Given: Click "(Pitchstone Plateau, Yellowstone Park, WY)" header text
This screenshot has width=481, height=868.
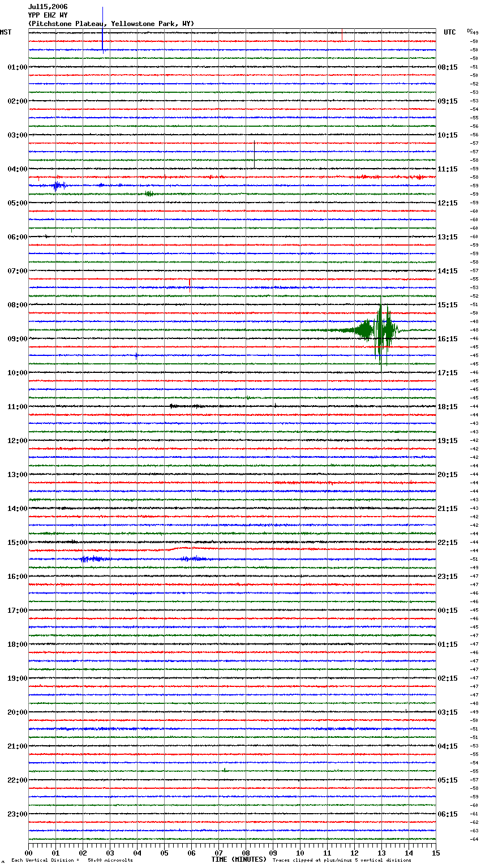Looking at the screenshot, I should click(111, 24).
